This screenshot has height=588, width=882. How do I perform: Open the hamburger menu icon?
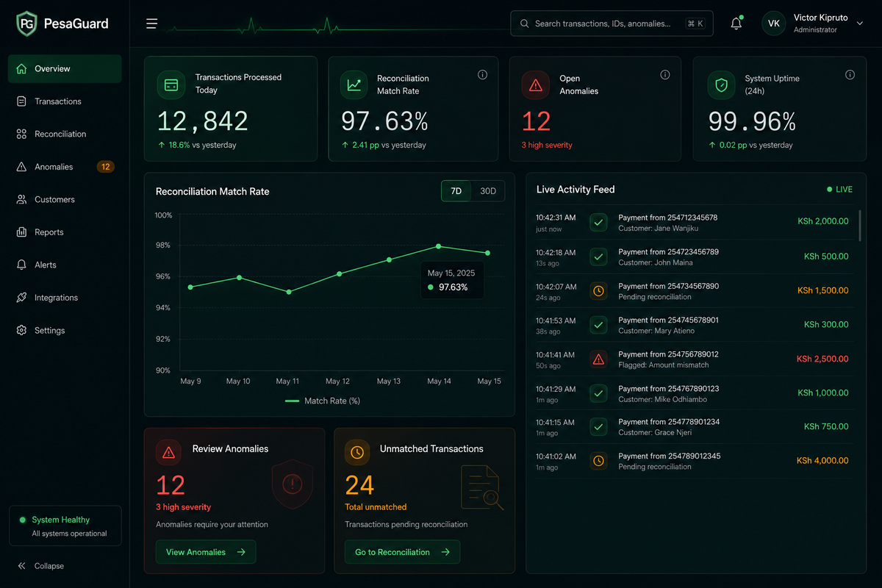151,24
